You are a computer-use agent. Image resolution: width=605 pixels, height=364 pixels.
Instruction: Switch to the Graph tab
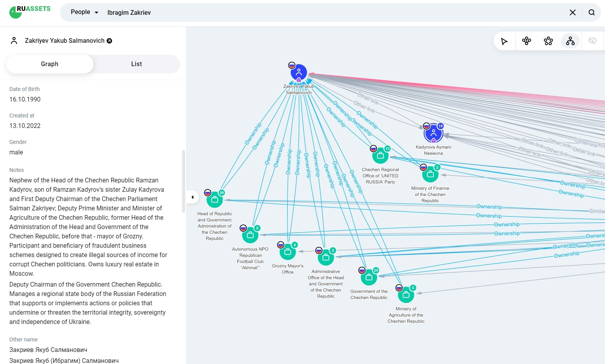pos(50,64)
